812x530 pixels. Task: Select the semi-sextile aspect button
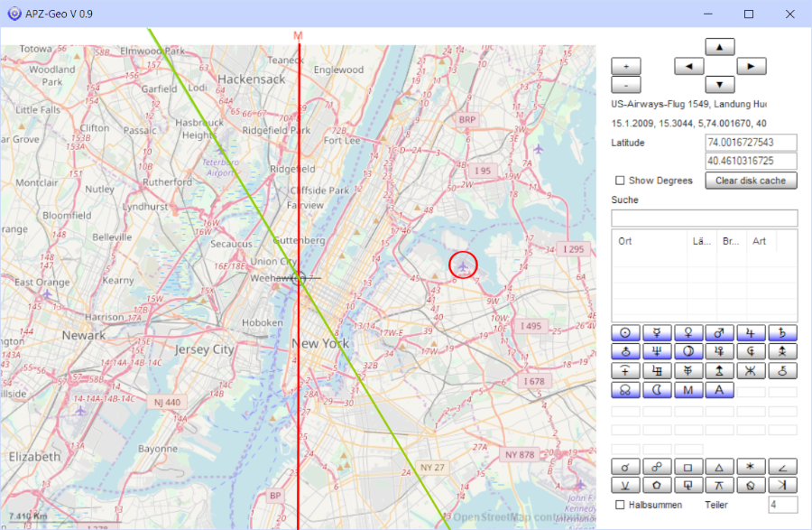pyautogui.click(x=625, y=486)
